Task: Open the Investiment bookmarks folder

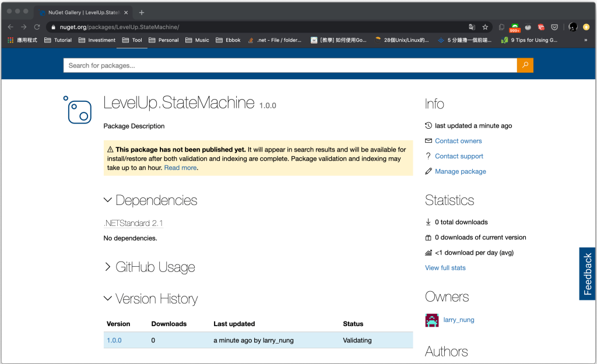Action: click(x=97, y=40)
